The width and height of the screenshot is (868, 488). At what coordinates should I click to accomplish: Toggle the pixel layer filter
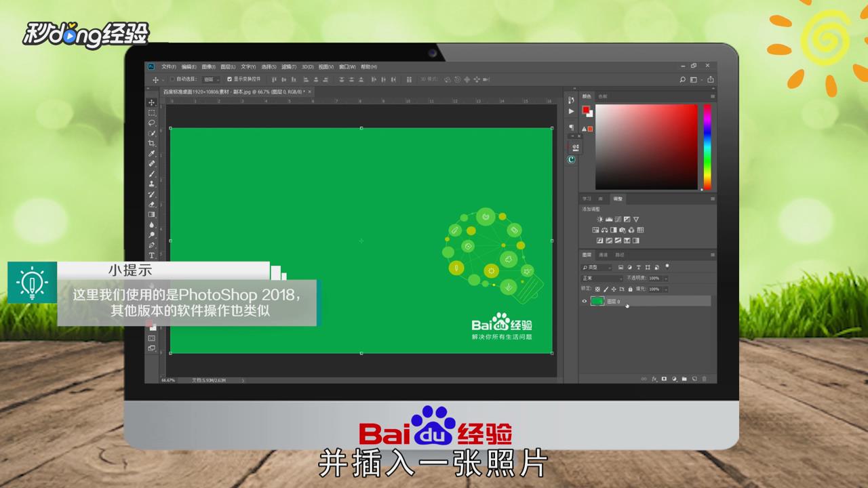click(x=620, y=268)
